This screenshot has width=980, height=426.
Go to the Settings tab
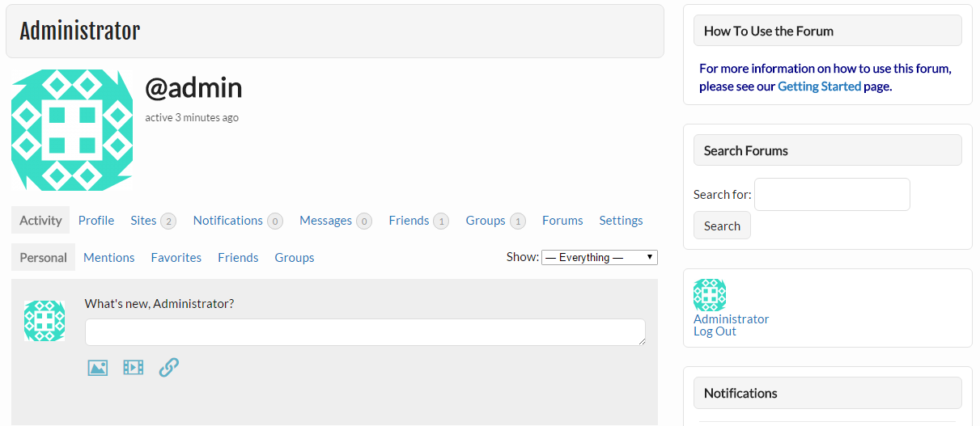tap(621, 221)
